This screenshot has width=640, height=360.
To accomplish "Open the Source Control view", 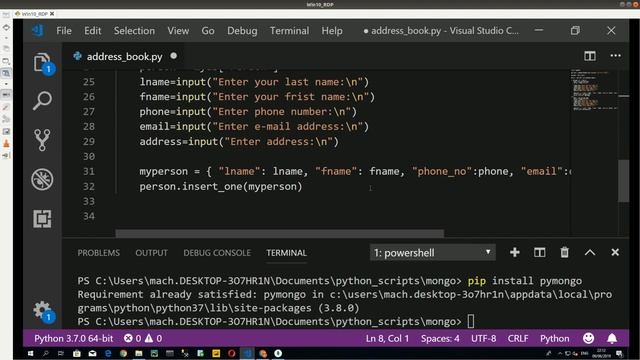I will pyautogui.click(x=42, y=140).
